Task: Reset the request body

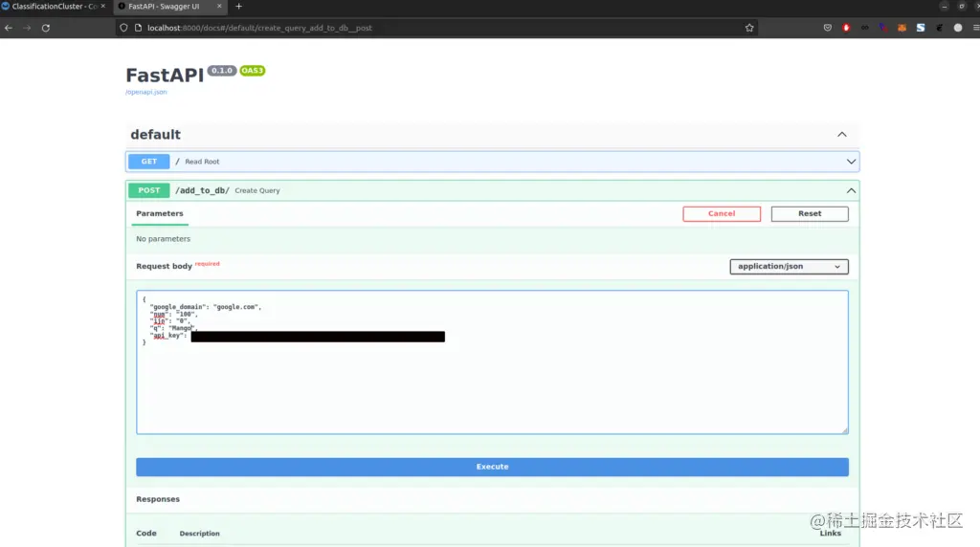Action: click(x=810, y=213)
